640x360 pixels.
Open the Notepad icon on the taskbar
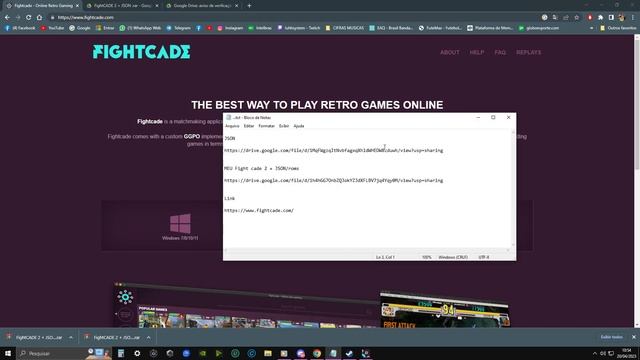pos(333,353)
